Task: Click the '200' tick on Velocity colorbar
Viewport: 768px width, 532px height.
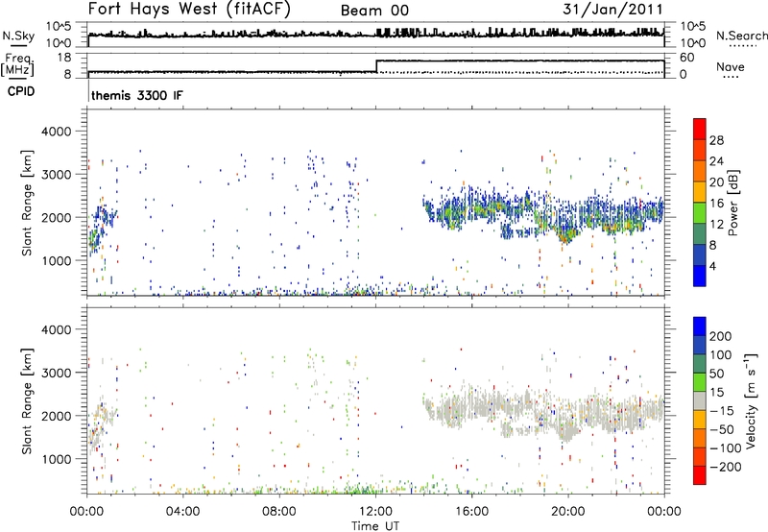Action: click(x=721, y=336)
